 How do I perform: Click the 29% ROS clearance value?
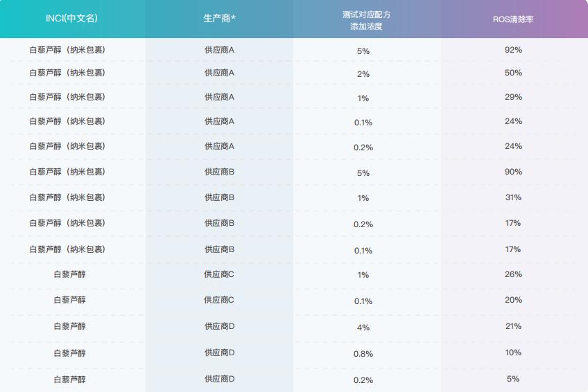(513, 97)
